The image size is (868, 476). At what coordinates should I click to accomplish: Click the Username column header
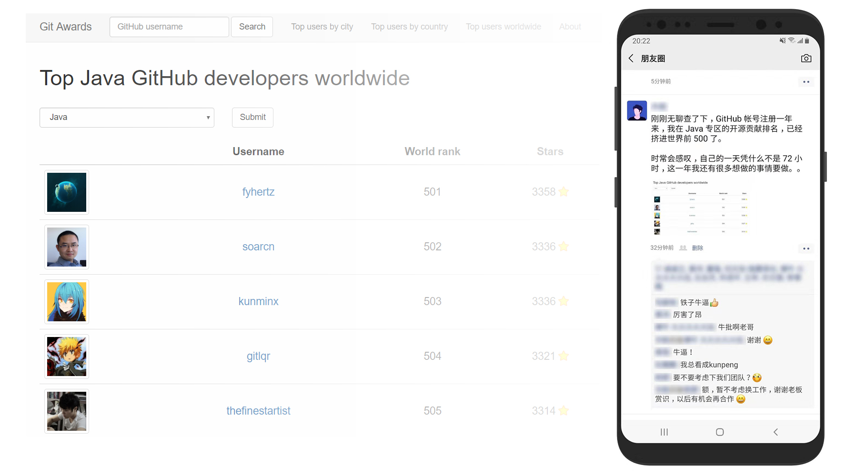(x=258, y=151)
